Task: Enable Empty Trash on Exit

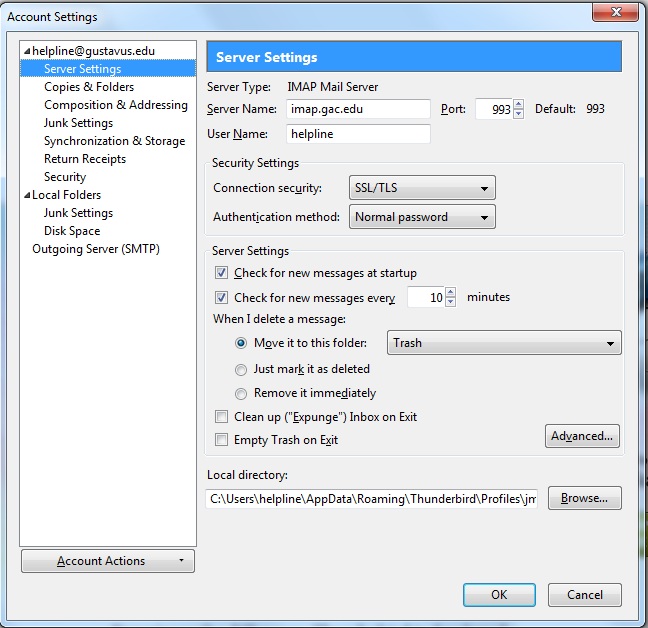Action: [221, 440]
